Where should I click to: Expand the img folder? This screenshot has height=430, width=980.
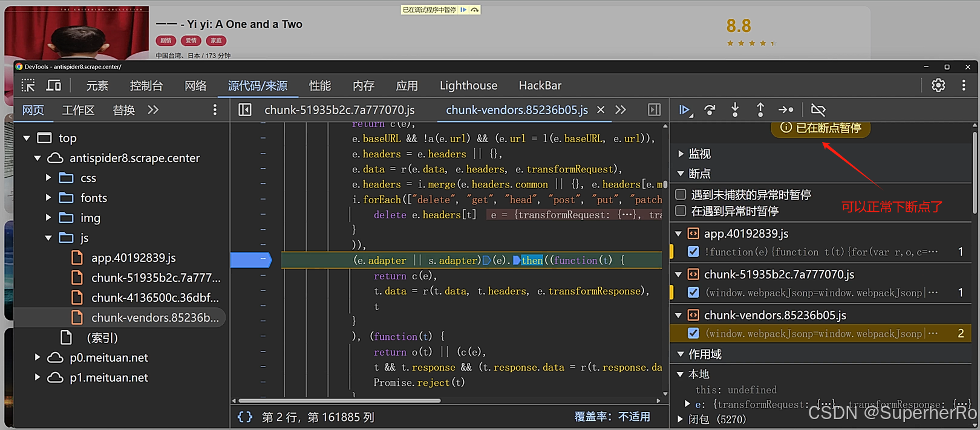pos(48,218)
